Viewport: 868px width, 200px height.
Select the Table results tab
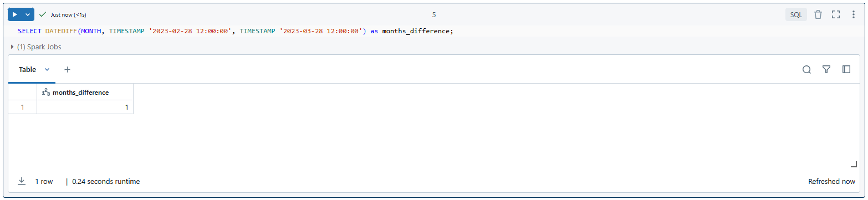(27, 69)
